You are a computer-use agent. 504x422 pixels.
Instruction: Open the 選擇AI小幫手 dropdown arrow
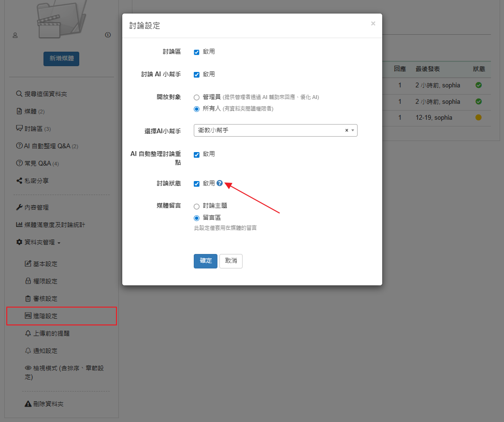click(353, 130)
